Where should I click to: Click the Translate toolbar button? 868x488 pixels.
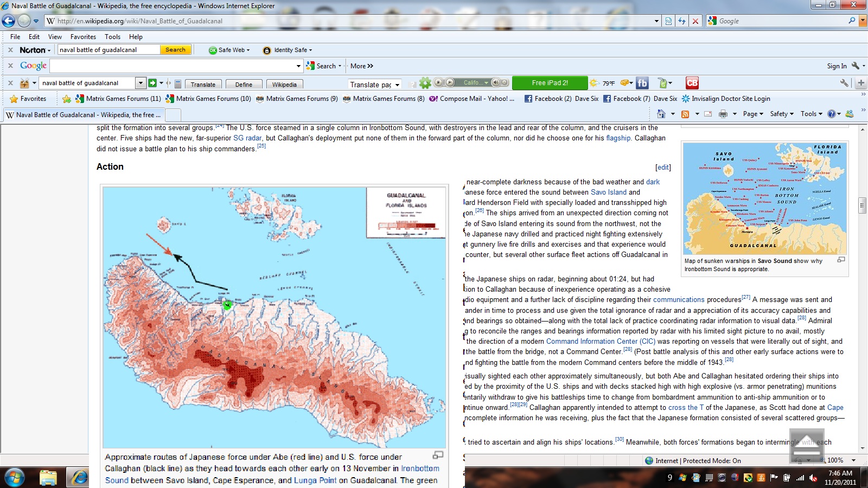pos(203,84)
